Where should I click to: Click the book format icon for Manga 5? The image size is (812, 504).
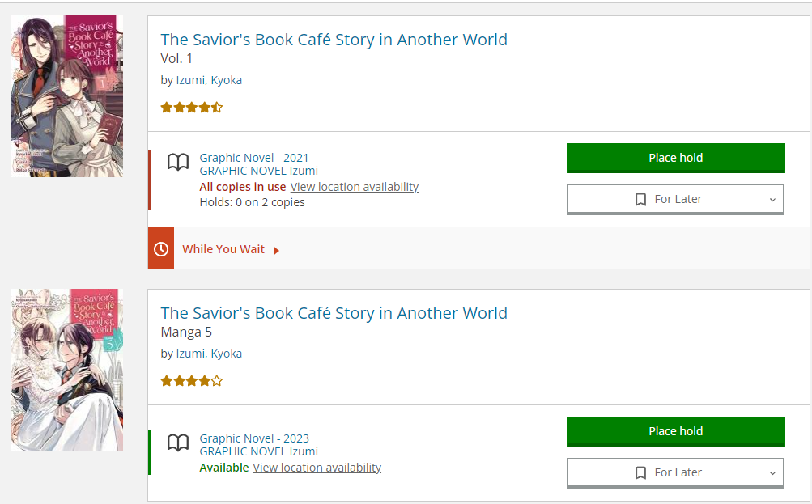(x=178, y=443)
